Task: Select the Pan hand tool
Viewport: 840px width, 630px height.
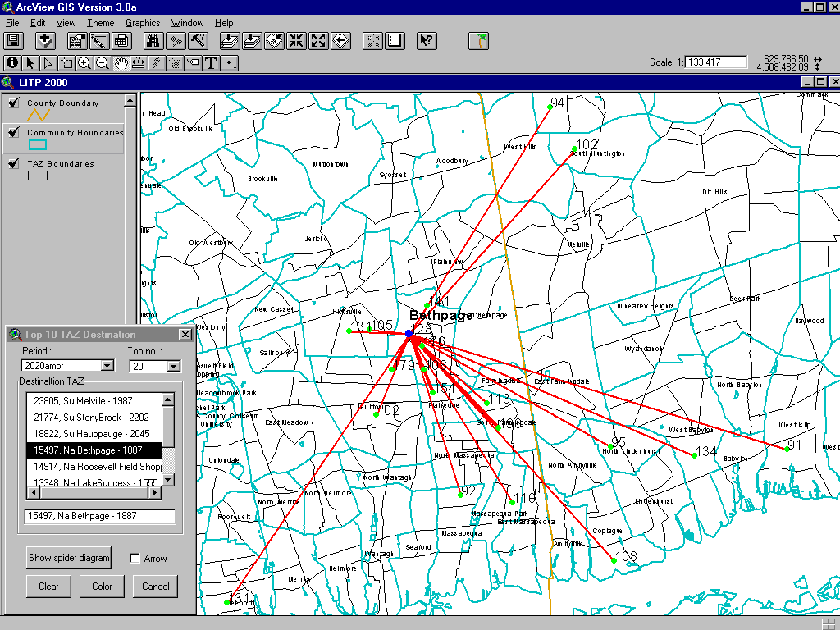Action: point(121,62)
